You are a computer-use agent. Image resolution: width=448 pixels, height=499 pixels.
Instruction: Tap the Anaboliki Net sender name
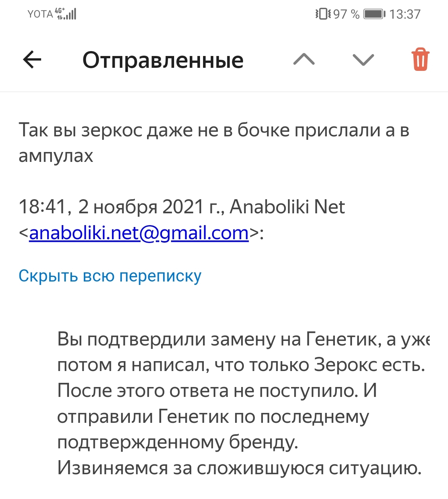(x=287, y=207)
